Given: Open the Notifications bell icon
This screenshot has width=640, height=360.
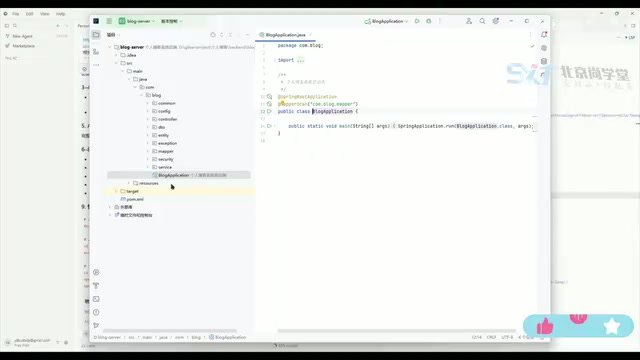Looking at the screenshot, I should [544, 35].
